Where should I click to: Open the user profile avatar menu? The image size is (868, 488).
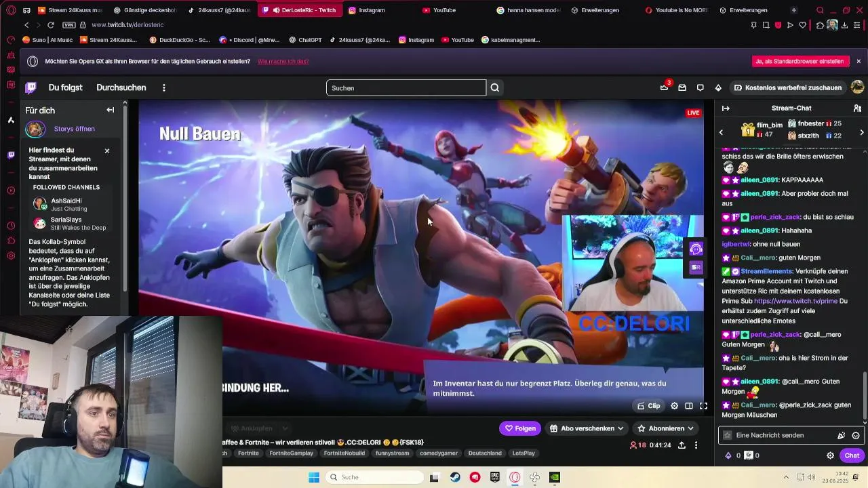[857, 87]
